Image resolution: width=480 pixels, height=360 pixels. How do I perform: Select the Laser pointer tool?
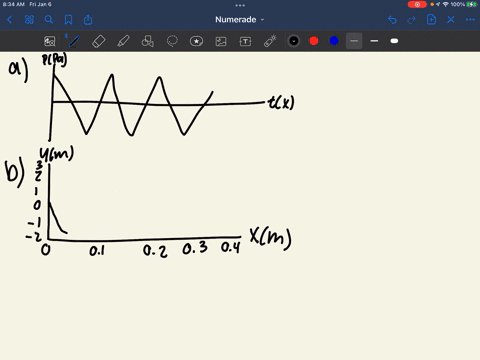tap(270, 41)
